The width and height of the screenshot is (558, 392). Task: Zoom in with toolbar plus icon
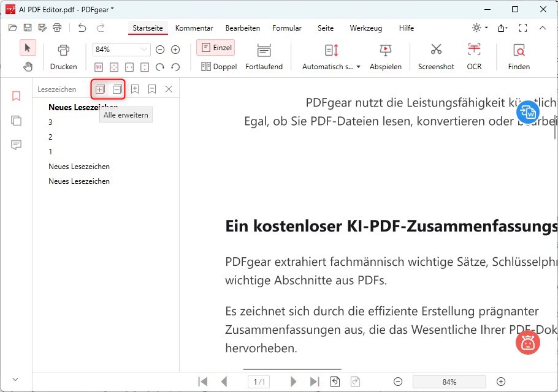click(x=175, y=50)
